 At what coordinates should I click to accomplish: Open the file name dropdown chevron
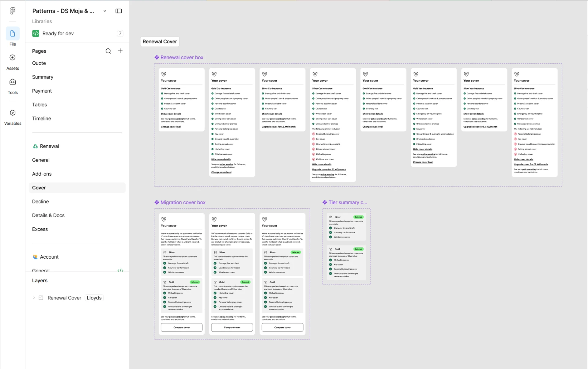click(x=105, y=11)
